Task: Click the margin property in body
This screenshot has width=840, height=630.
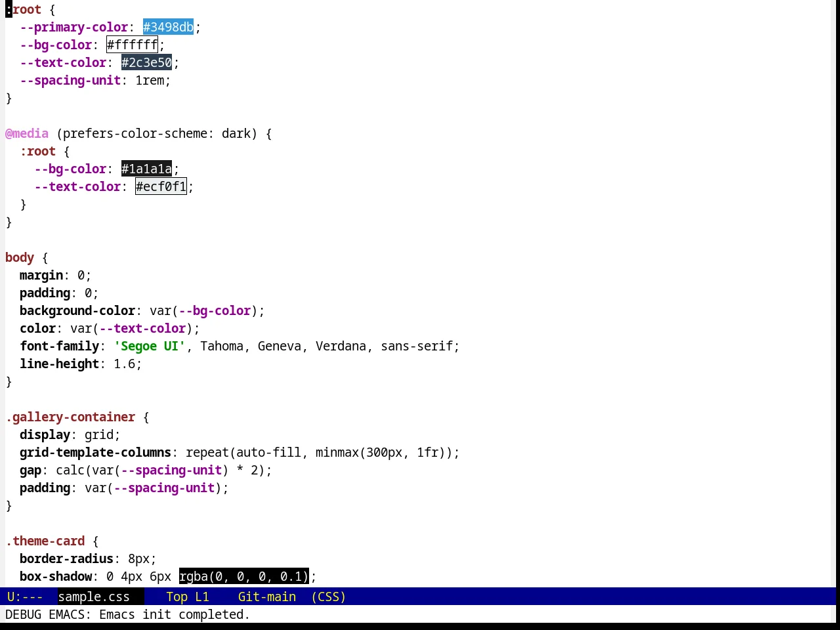Action: click(41, 275)
